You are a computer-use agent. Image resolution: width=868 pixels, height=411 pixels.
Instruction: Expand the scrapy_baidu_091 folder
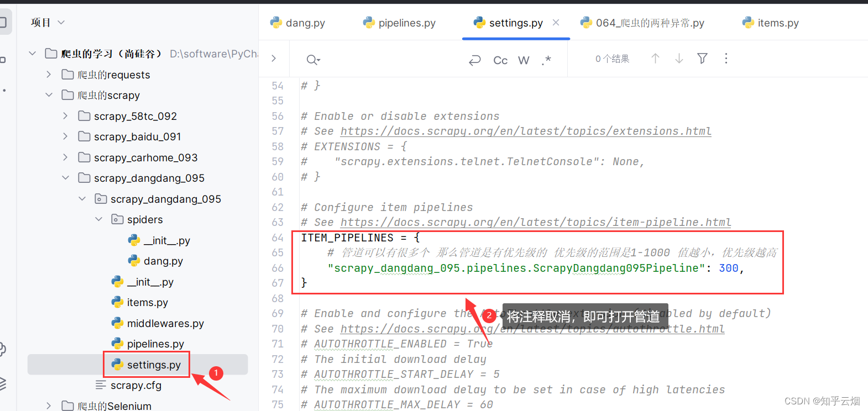pyautogui.click(x=65, y=136)
